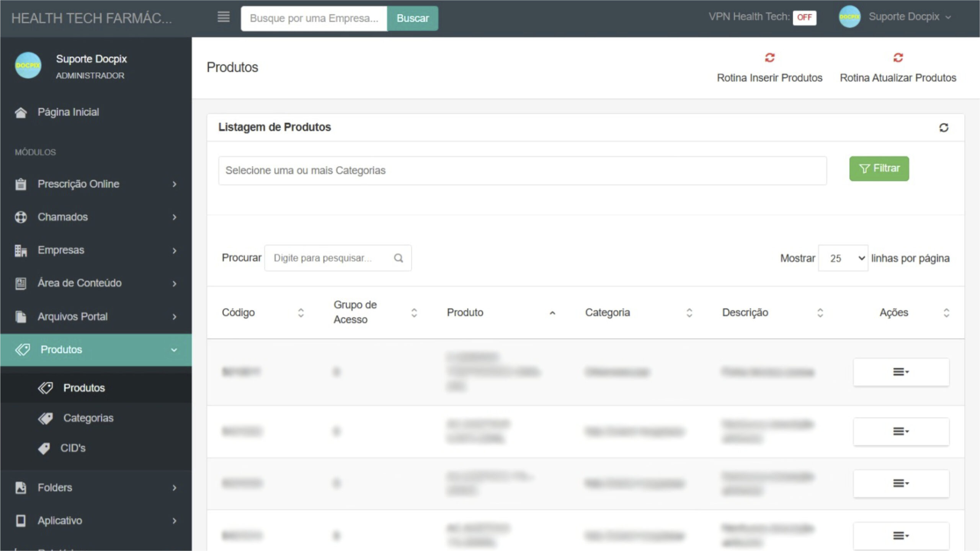Click the magnifier icon in Procurar field
This screenshot has width=980, height=551.
coord(399,258)
